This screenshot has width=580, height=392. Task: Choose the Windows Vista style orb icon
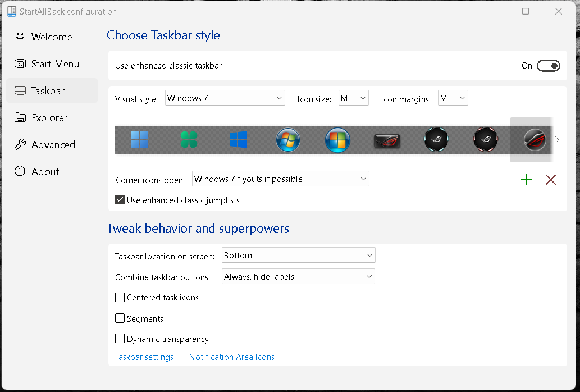(x=337, y=140)
